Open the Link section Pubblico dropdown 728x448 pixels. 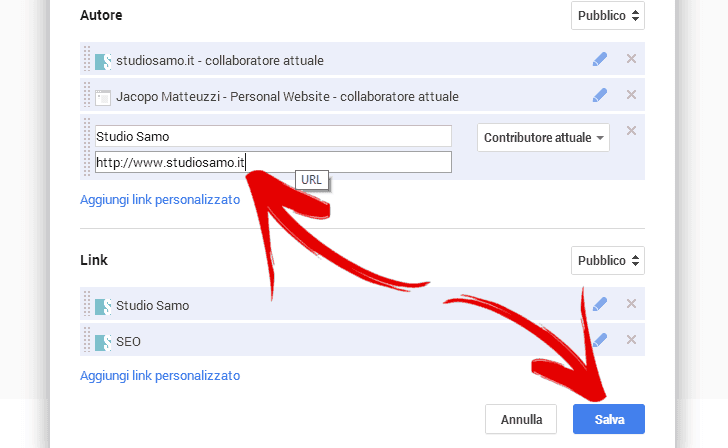pos(608,260)
